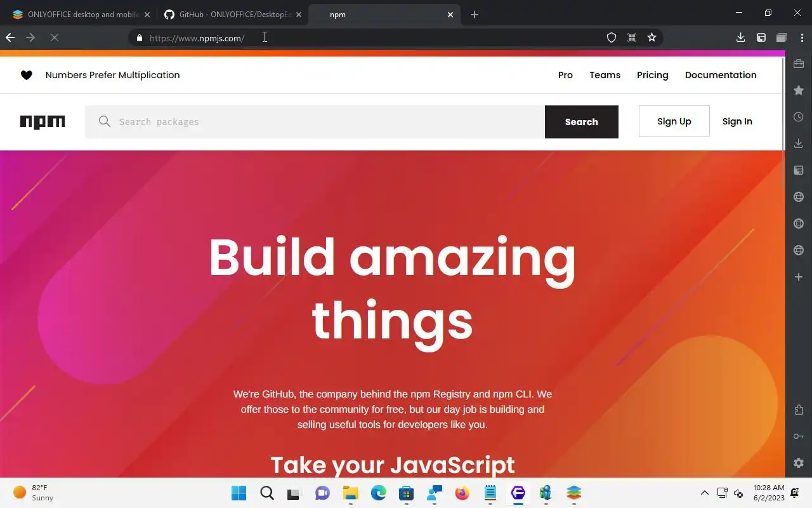This screenshot has width=812, height=508.
Task: Open Teams Chat from taskbar
Action: click(322, 493)
